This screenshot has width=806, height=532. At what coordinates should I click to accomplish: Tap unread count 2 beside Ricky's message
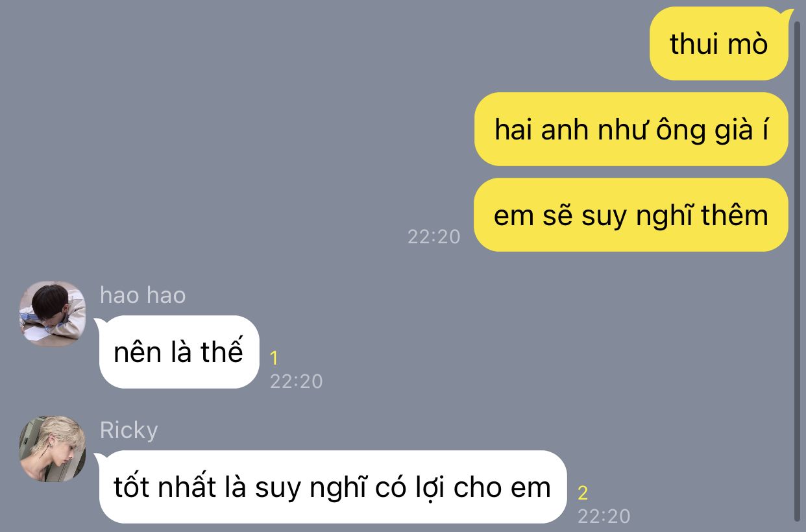(x=583, y=493)
